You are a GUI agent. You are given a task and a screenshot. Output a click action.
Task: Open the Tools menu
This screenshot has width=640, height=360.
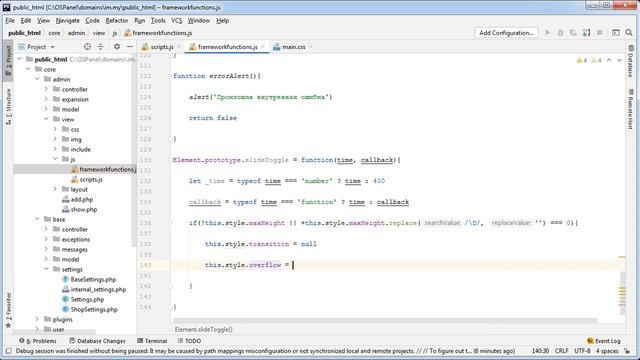158,20
